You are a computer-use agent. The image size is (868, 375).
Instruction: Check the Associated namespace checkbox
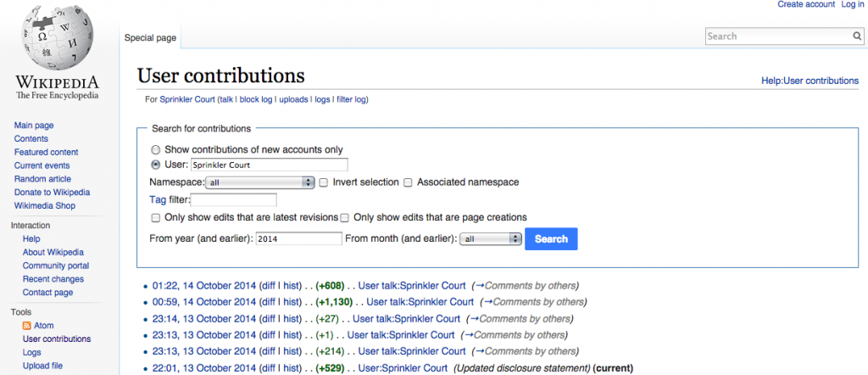[x=408, y=182]
